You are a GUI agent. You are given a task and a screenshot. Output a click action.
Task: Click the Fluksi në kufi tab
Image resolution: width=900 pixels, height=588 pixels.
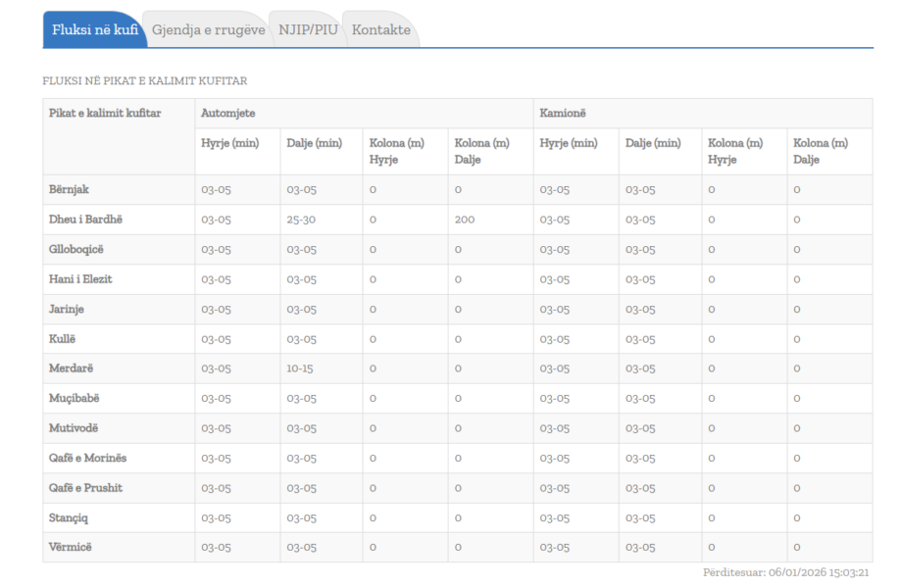(94, 29)
